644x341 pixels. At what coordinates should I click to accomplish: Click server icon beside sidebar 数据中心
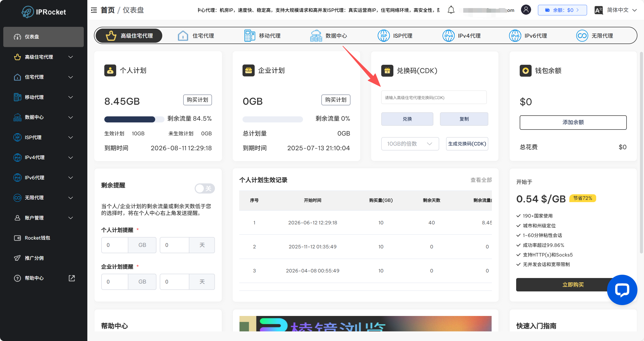(17, 117)
